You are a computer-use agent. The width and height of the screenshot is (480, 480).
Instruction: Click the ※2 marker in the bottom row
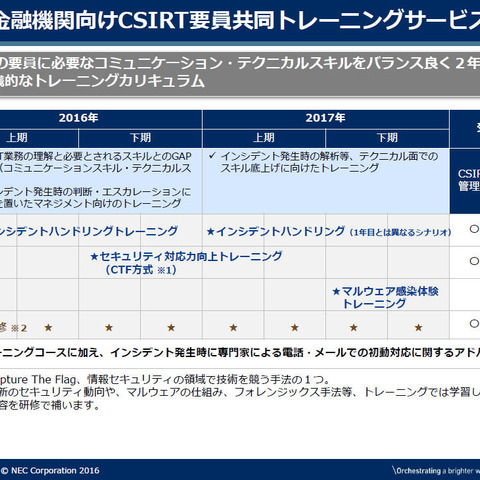click(19, 328)
